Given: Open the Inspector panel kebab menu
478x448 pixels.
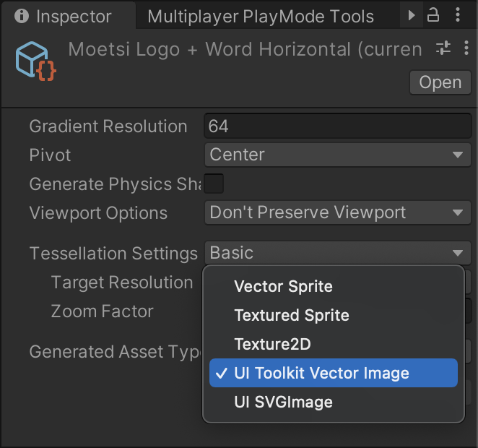Looking at the screenshot, I should [x=459, y=15].
